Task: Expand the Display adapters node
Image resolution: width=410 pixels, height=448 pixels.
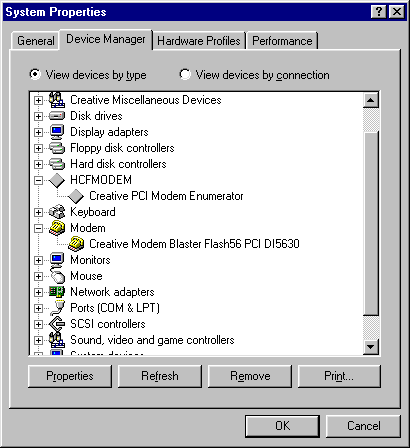Action: coord(38,132)
